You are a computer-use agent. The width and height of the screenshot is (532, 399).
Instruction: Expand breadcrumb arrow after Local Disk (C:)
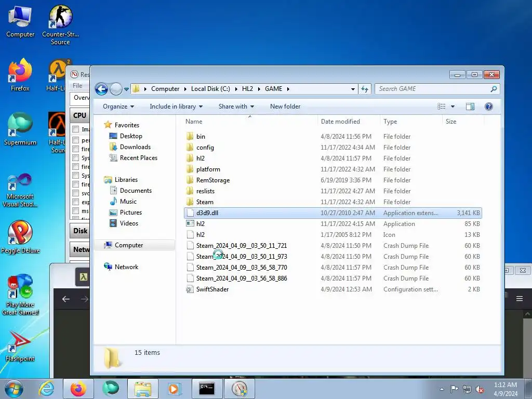coord(236,89)
